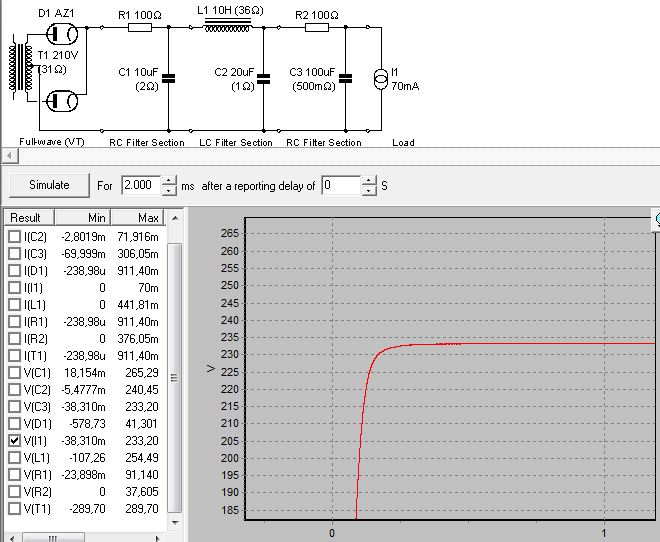Screen dimensions: 660x542
Task: Enable the I(D1) result checkbox
Action: pyautogui.click(x=14, y=271)
